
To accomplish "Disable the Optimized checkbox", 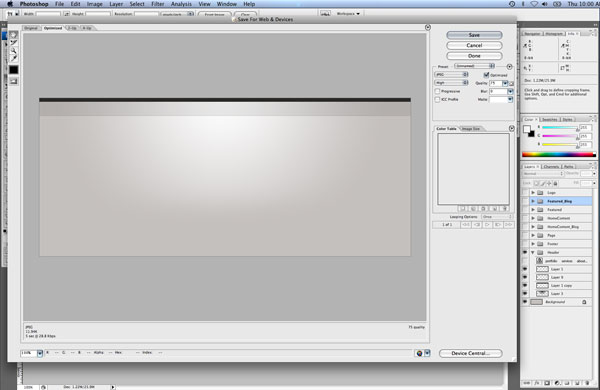I will (486, 75).
